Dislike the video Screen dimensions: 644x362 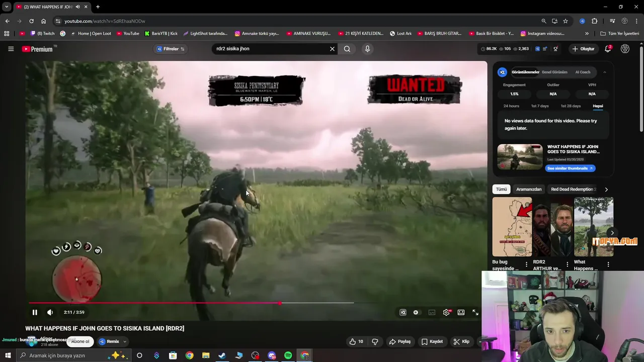coord(375,341)
